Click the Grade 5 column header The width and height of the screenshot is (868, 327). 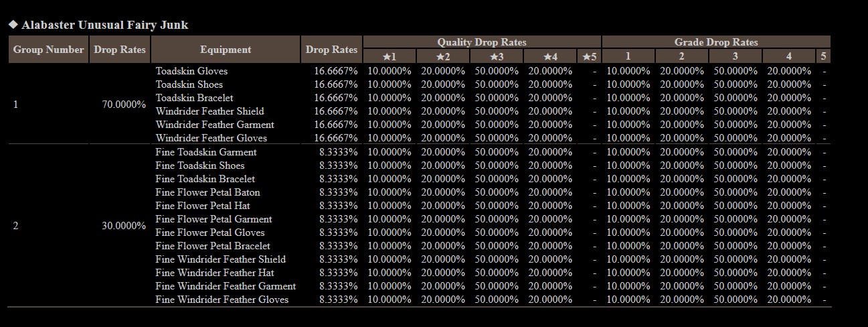pyautogui.click(x=823, y=56)
